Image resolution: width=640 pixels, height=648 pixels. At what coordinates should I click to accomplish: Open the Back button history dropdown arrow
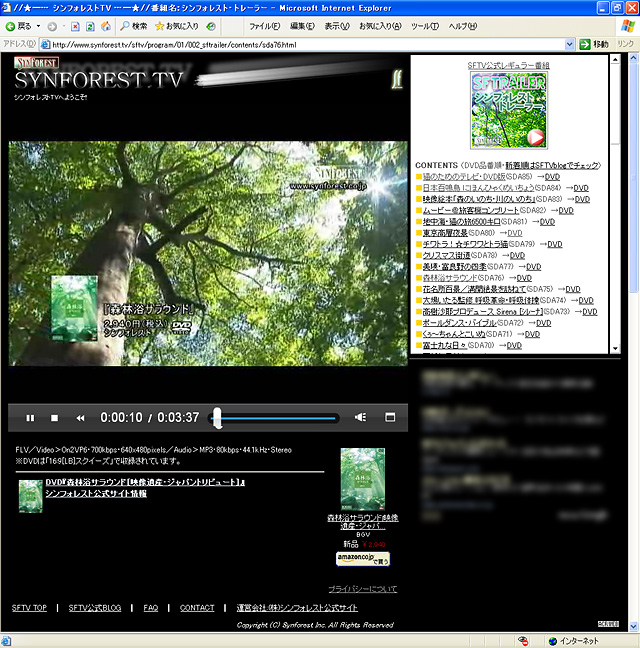coord(37,26)
